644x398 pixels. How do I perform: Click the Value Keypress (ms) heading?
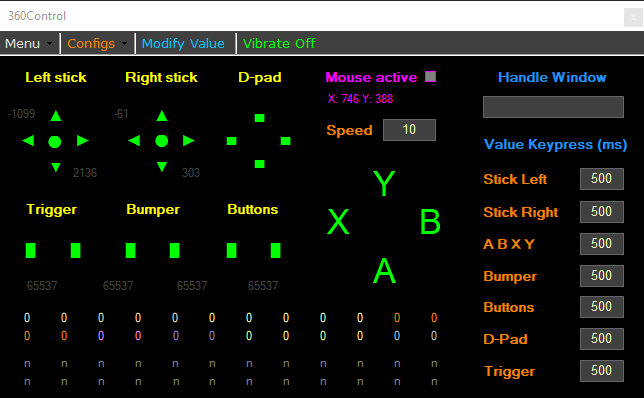coord(555,145)
